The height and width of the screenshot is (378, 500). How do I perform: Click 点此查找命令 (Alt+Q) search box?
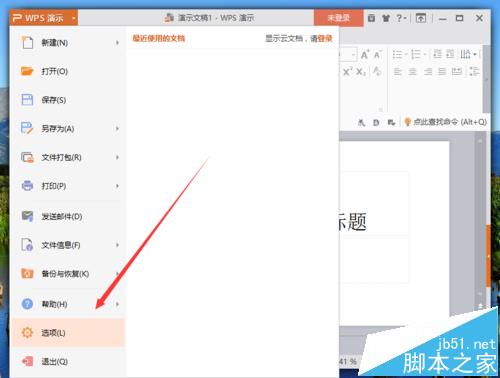click(x=445, y=122)
